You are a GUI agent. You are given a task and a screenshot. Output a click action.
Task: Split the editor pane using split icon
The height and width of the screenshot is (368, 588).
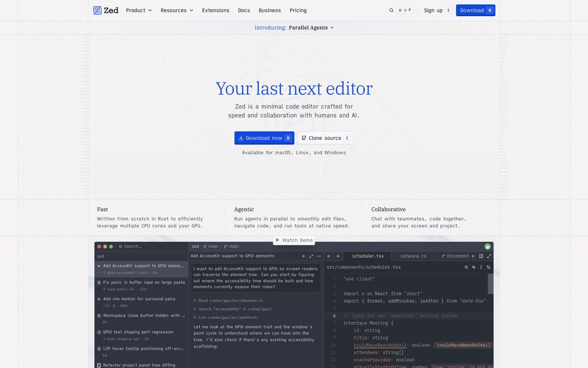point(481,256)
